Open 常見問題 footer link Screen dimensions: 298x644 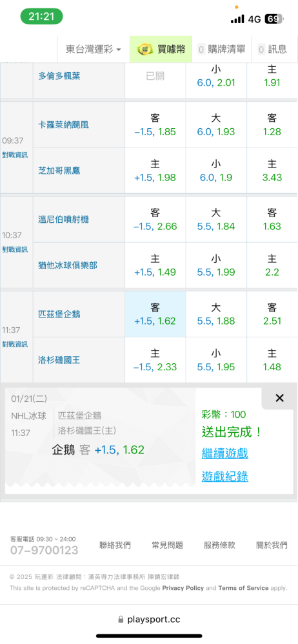pyautogui.click(x=167, y=545)
